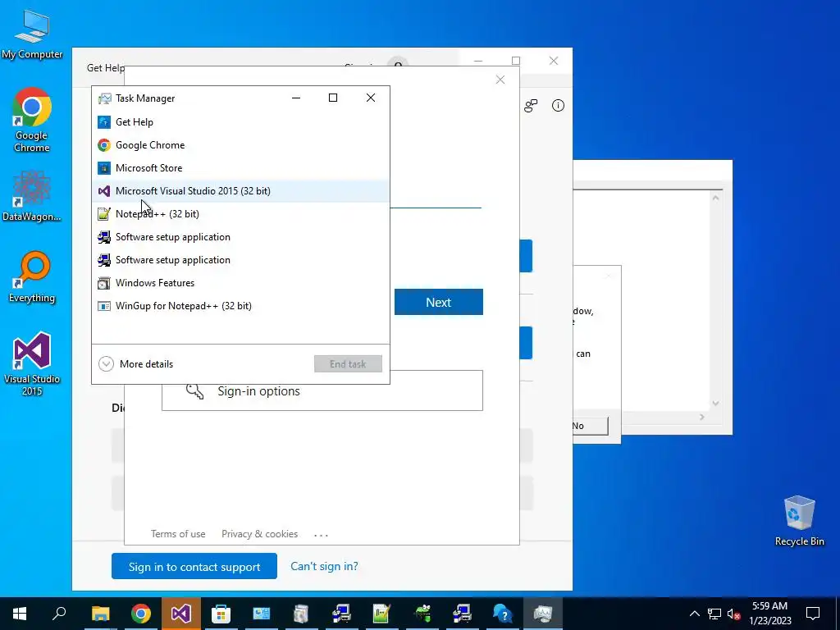
Task: Select Windows Features in Task Manager list
Action: tap(240, 283)
